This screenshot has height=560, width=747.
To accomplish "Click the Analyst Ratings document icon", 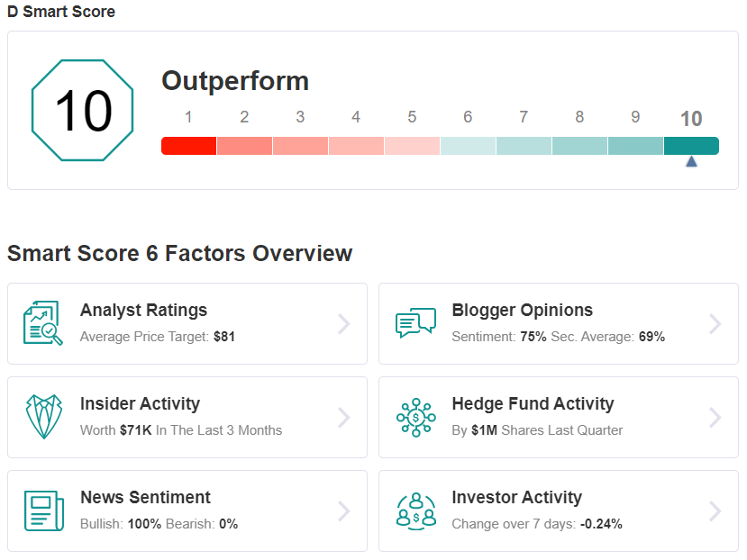I will coord(43,323).
